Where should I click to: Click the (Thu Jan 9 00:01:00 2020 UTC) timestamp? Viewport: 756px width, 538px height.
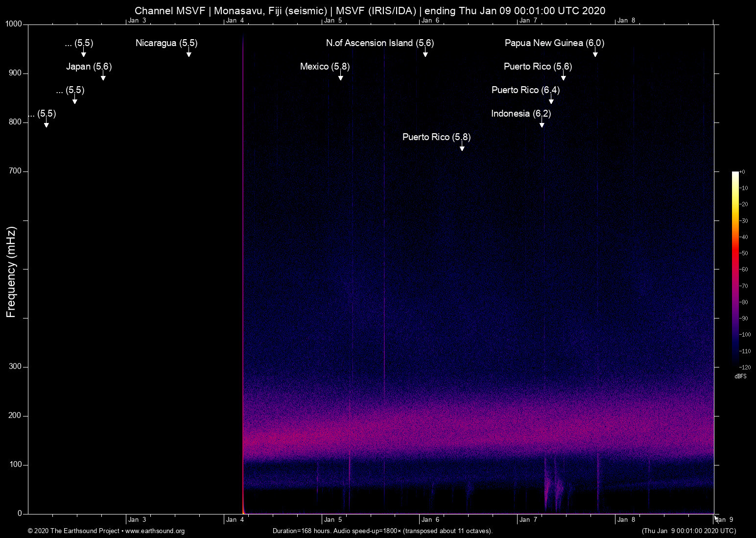689,531
